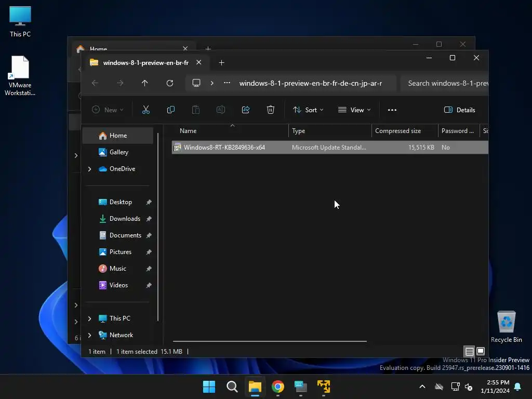532x399 pixels.
Task: Open taskbar Search magnifier
Action: (x=232, y=387)
